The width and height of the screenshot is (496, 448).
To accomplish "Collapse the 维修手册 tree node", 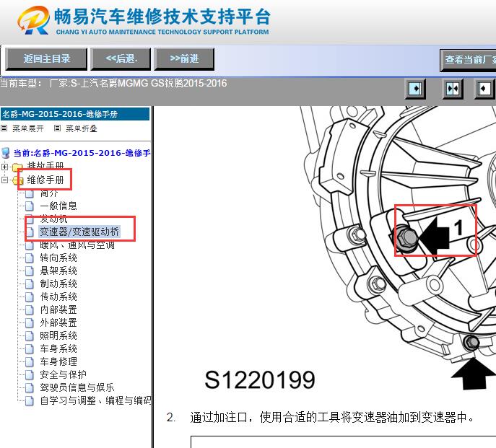I will 4,180.
